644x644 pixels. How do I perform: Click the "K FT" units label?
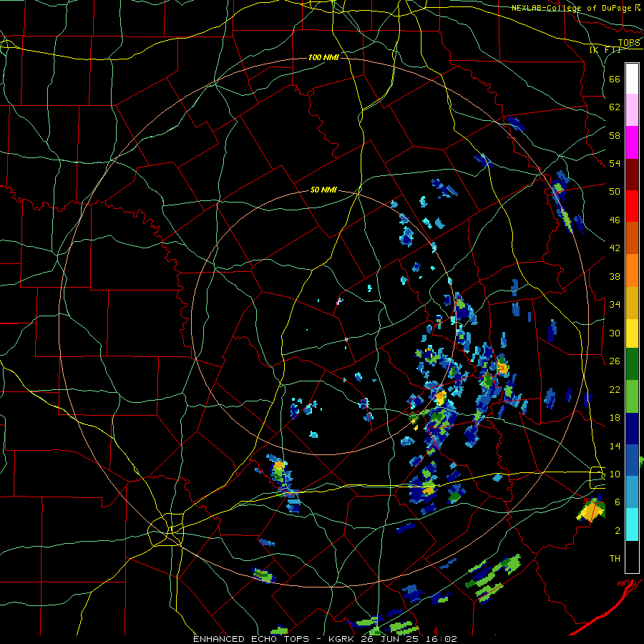(605, 50)
